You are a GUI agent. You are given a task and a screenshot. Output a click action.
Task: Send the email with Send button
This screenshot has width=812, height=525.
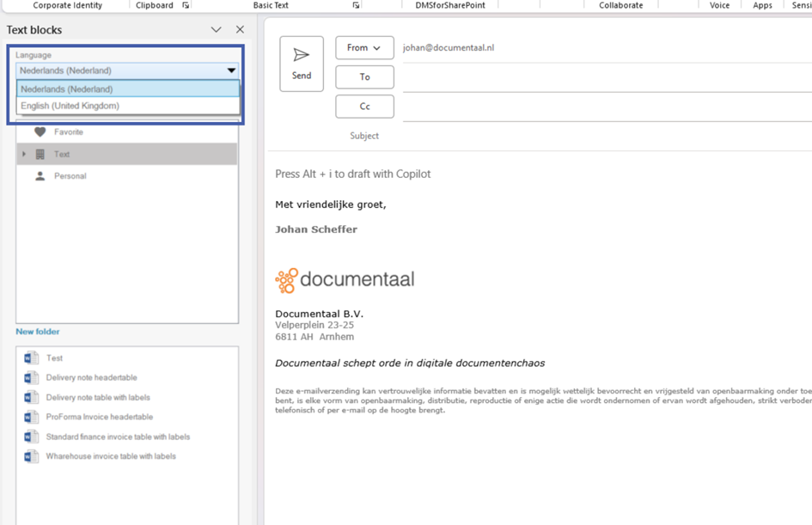tap(302, 64)
